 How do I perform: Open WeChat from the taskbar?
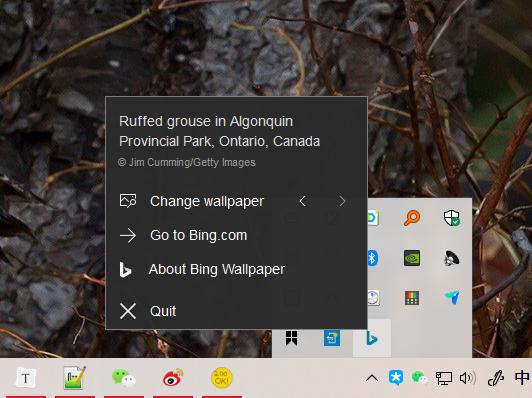click(x=124, y=378)
